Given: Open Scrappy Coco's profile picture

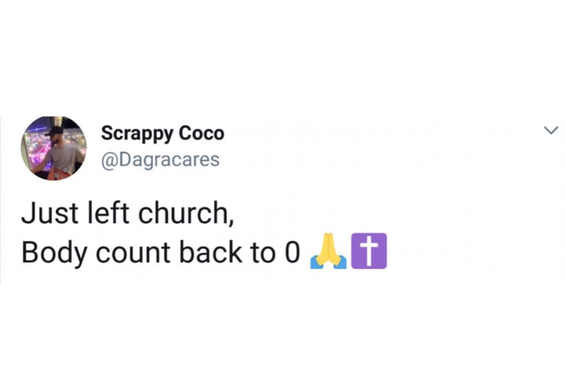Looking at the screenshot, I should pos(54,148).
